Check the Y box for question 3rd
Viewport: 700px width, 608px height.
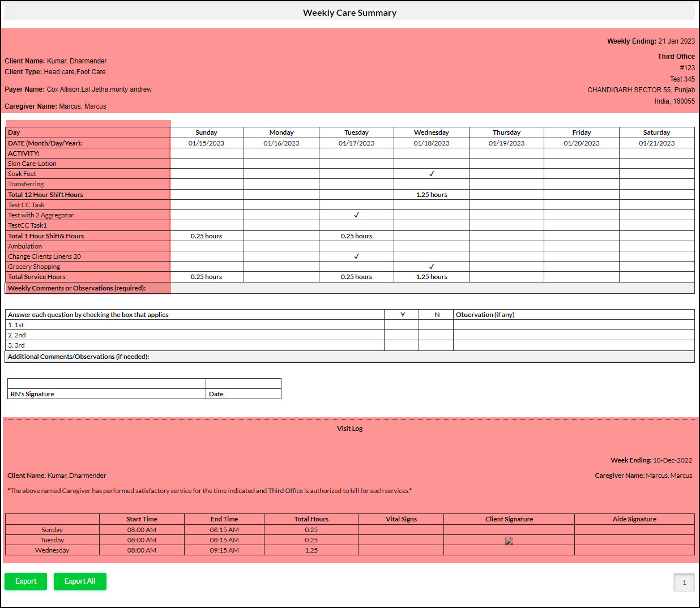pos(402,345)
